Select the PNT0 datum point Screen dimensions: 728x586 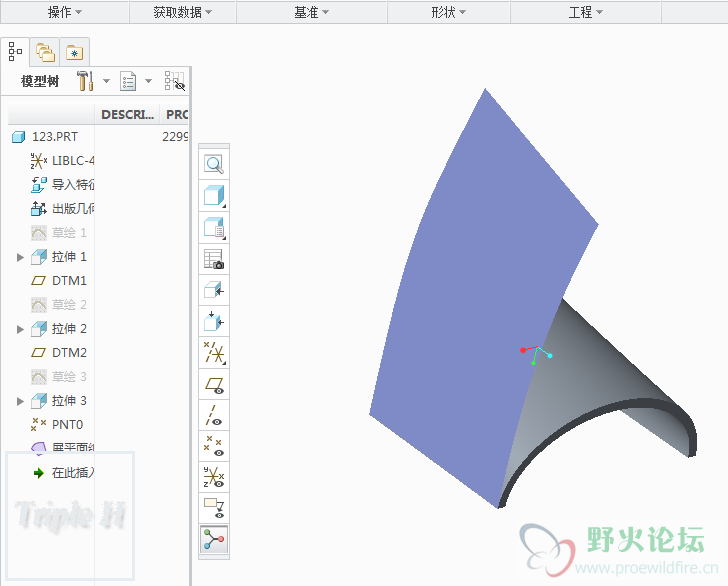coord(57,425)
